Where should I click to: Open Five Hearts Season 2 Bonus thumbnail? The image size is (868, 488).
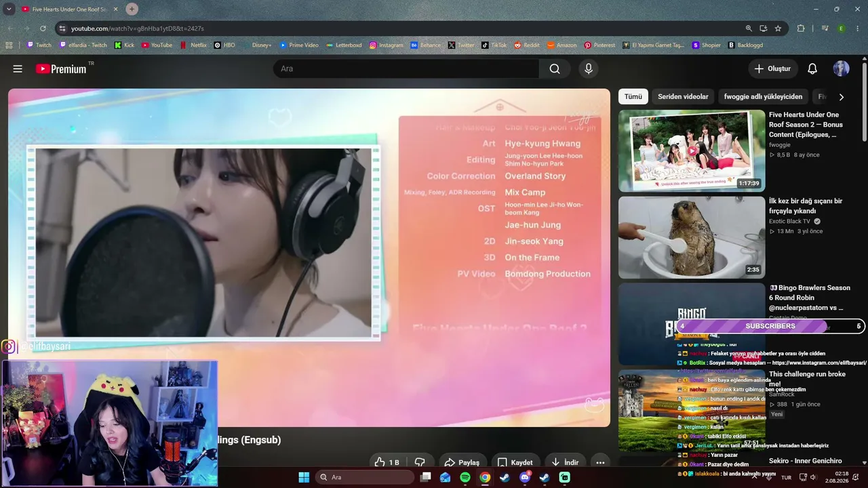(x=692, y=150)
